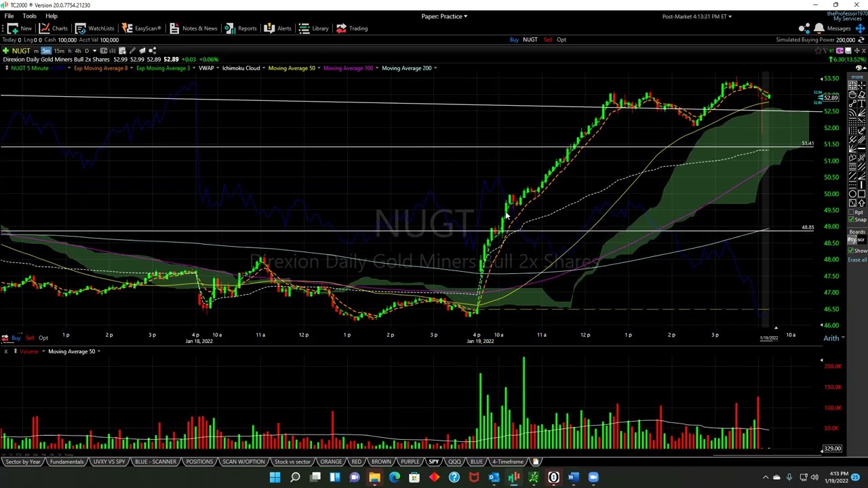
Task: Click the favorite star icon on chart
Action: pos(818,50)
